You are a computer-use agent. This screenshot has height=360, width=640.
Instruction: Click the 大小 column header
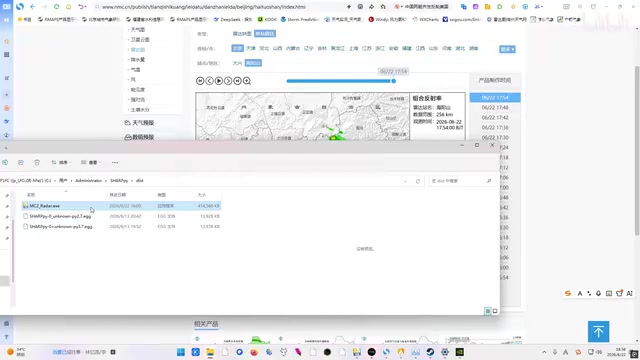coord(202,195)
